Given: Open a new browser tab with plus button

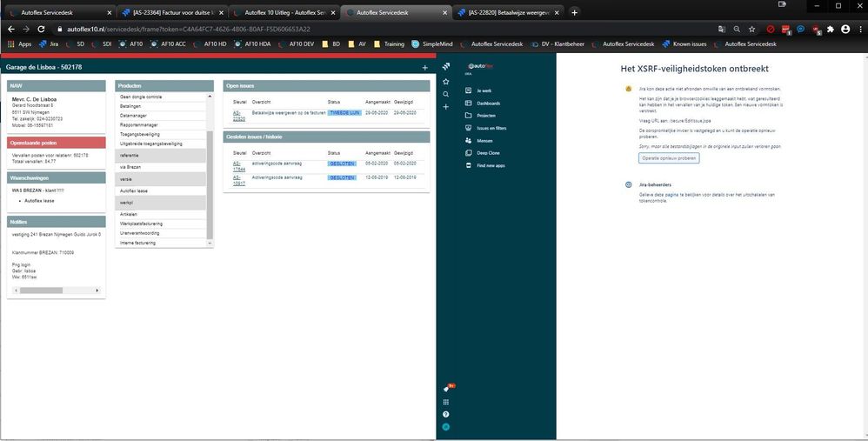Looking at the screenshot, I should pos(575,12).
